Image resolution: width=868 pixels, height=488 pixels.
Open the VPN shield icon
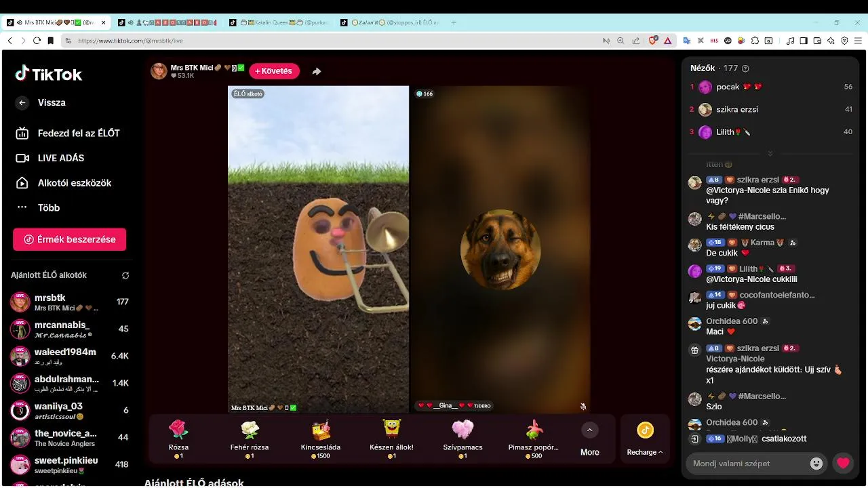point(844,41)
